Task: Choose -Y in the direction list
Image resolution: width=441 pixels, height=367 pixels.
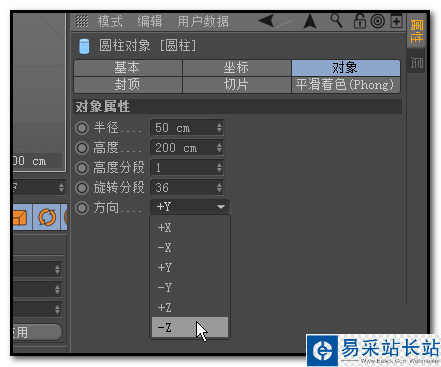Action: 190,288
